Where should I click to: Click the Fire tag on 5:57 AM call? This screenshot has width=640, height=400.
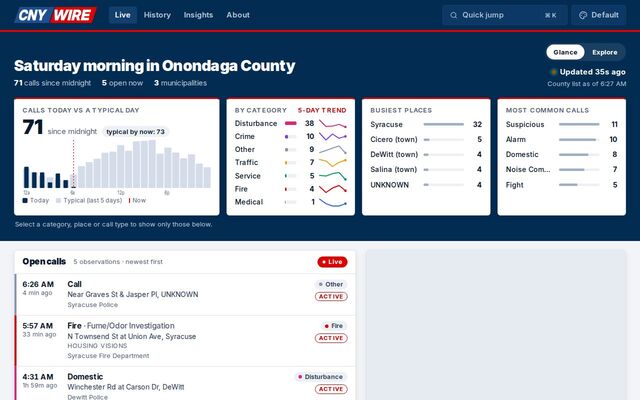pyautogui.click(x=334, y=326)
